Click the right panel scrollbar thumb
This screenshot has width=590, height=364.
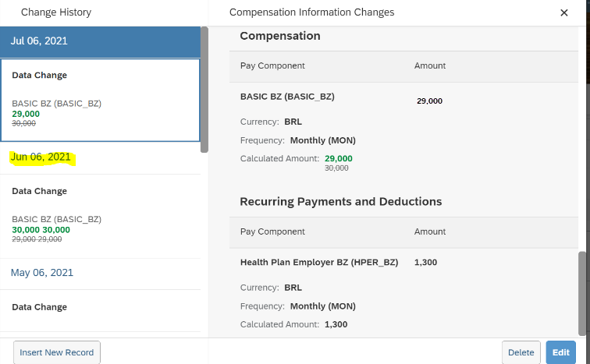pyautogui.click(x=582, y=293)
